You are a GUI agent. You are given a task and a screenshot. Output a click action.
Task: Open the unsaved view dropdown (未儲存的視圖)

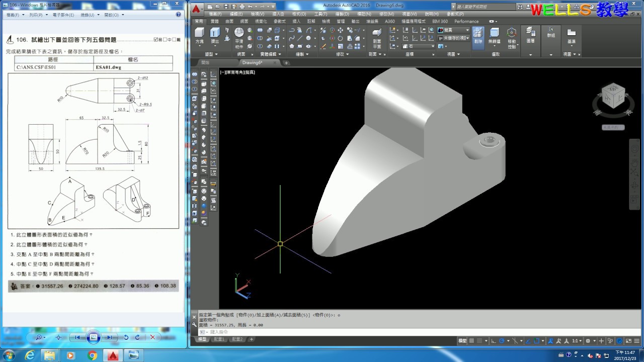[453, 38]
